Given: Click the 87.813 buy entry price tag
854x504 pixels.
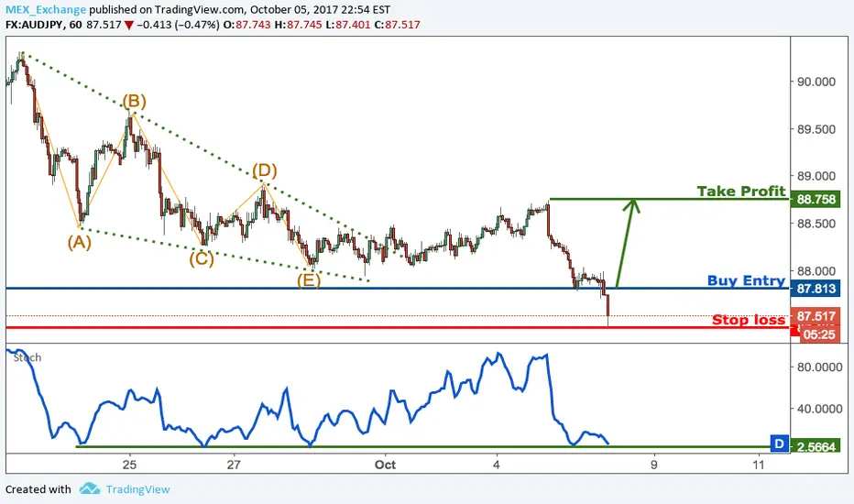Looking at the screenshot, I should click(x=816, y=289).
